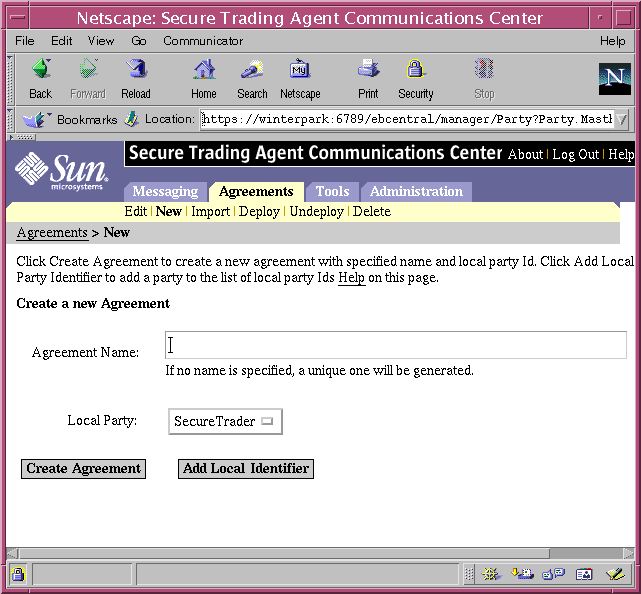The image size is (641, 594).
Task: Click the horizontal scrollbar thumb
Action: [x=285, y=554]
